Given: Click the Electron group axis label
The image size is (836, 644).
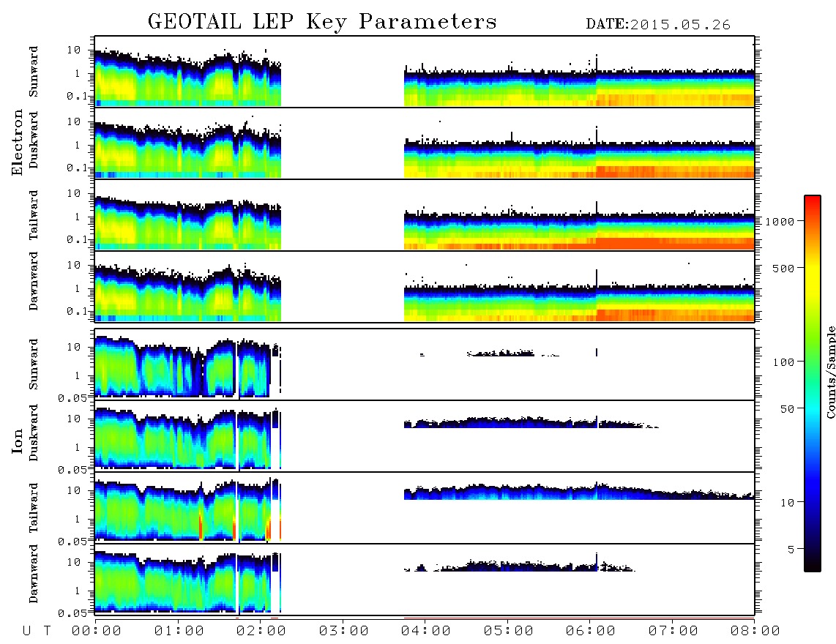Looking at the screenshot, I should pos(17,142).
